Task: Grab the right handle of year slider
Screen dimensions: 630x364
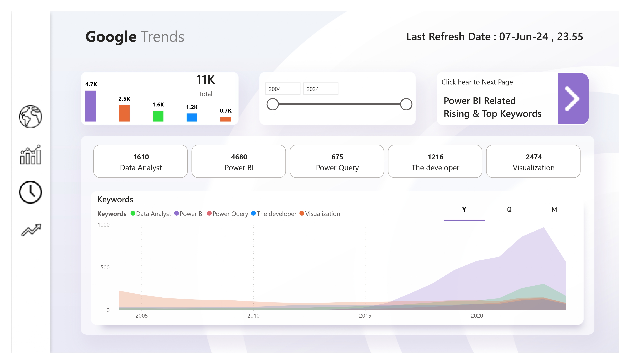Action: click(x=406, y=104)
